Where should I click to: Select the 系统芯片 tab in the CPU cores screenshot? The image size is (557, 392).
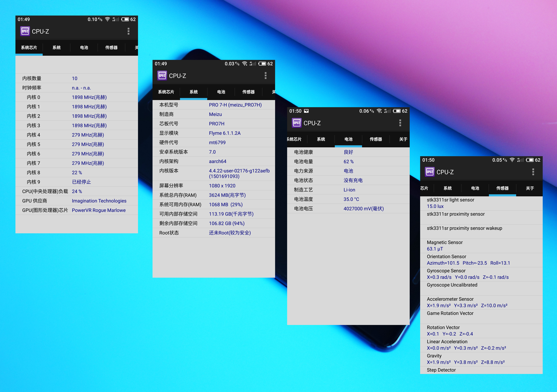[x=29, y=48]
